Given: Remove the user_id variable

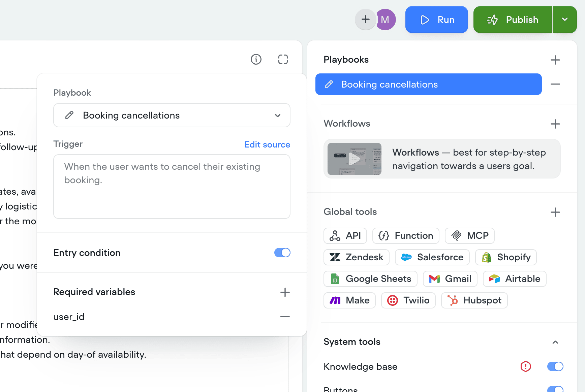Looking at the screenshot, I should pyautogui.click(x=285, y=317).
